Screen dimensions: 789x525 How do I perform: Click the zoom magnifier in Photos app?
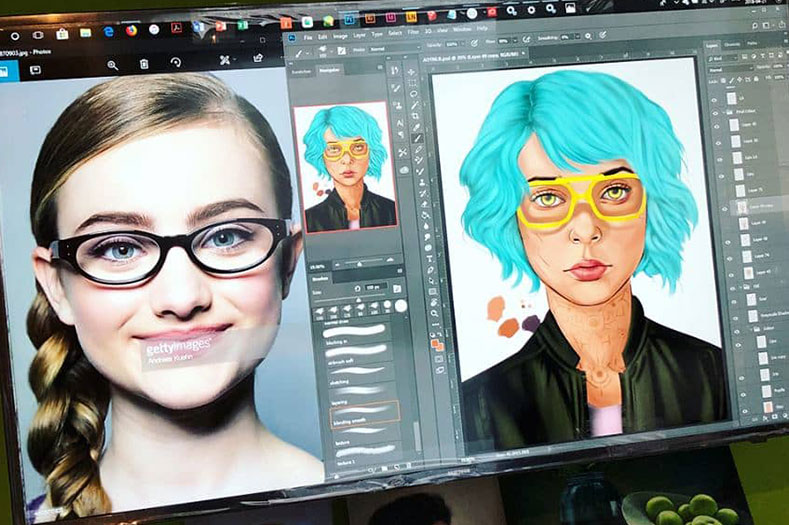[x=112, y=65]
